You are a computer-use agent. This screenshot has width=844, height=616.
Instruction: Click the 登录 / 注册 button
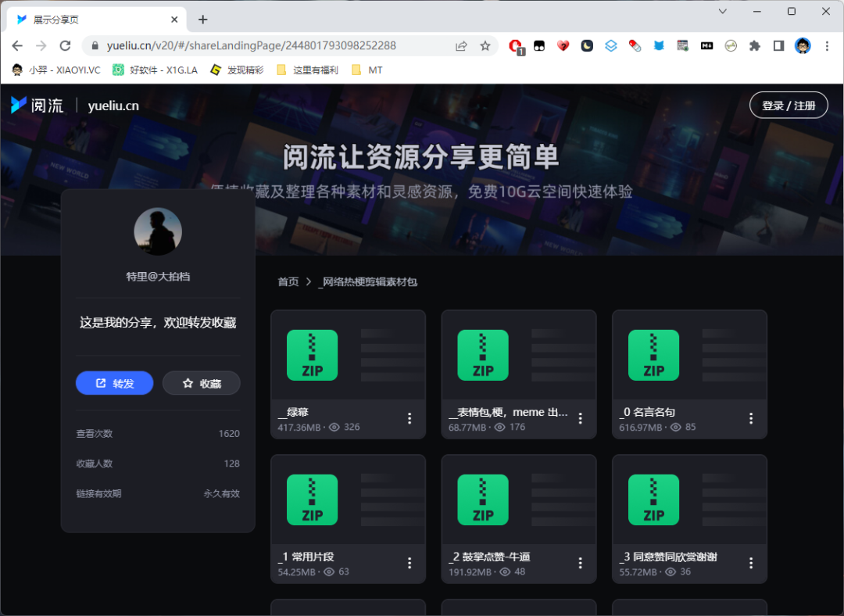pyautogui.click(x=789, y=105)
